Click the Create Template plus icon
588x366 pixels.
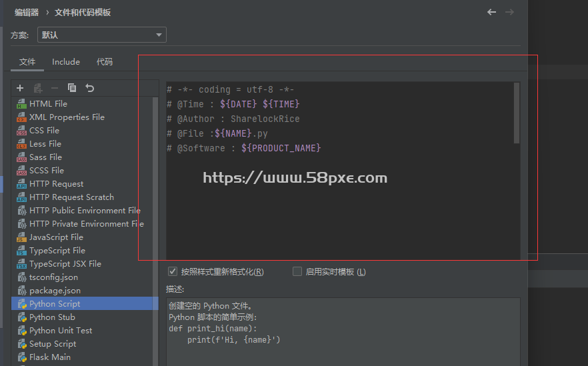[x=20, y=88]
